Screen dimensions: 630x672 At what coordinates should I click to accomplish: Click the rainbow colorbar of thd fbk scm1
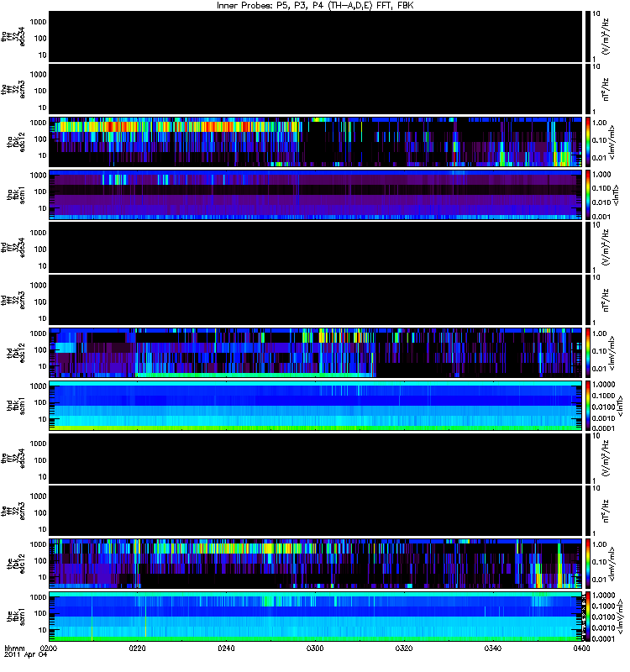pyautogui.click(x=588, y=406)
